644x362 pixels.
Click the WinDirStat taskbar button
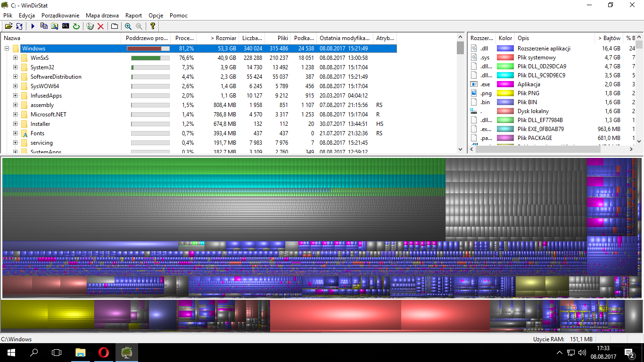pyautogui.click(x=126, y=353)
